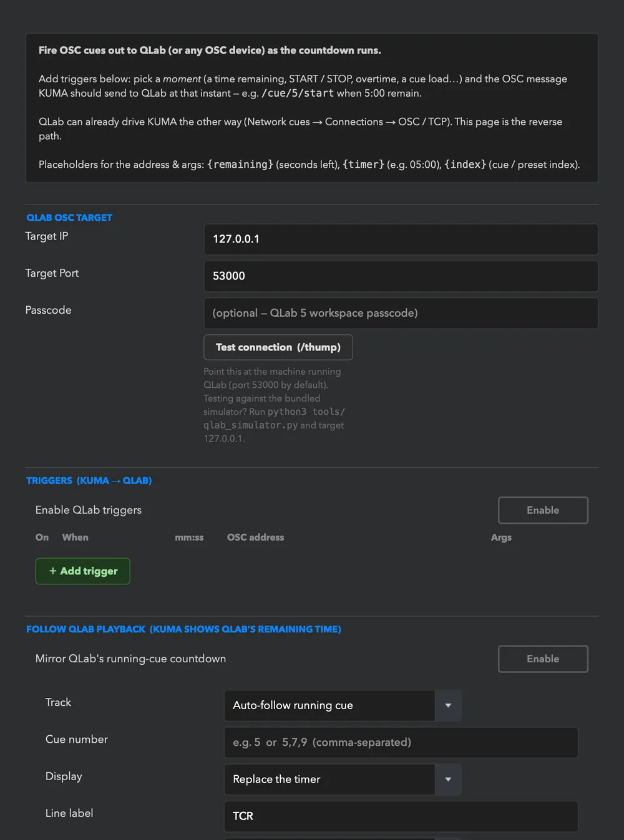
Task: Enable Mirror QLab's running-cue countdown
Action: [543, 659]
